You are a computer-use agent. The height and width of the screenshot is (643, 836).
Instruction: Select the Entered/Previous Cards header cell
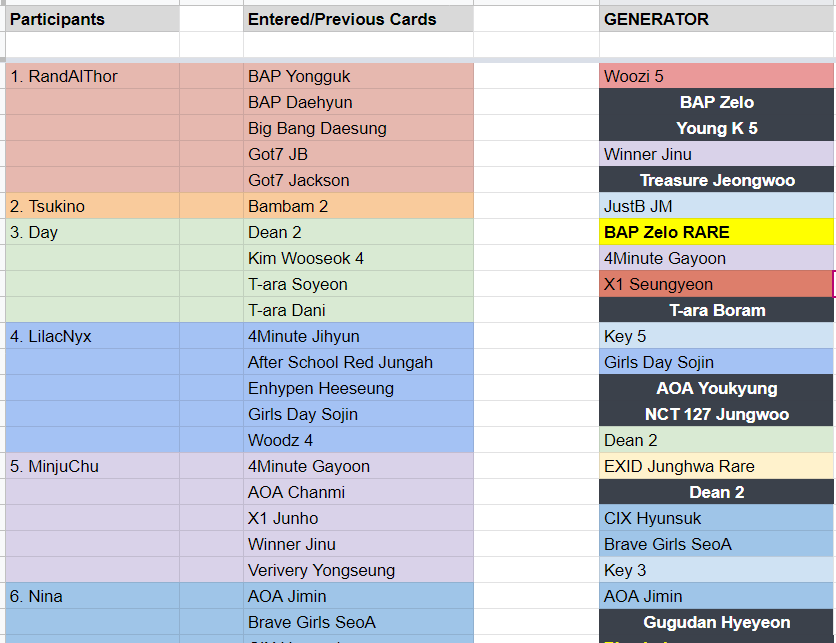(x=358, y=19)
